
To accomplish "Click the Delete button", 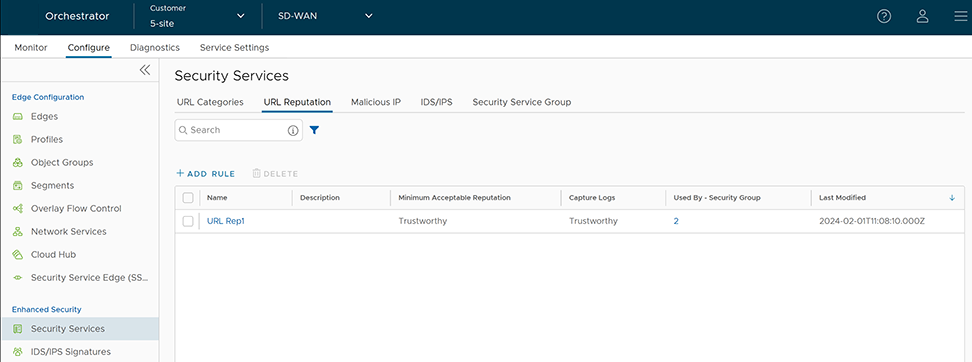I will pyautogui.click(x=275, y=174).
